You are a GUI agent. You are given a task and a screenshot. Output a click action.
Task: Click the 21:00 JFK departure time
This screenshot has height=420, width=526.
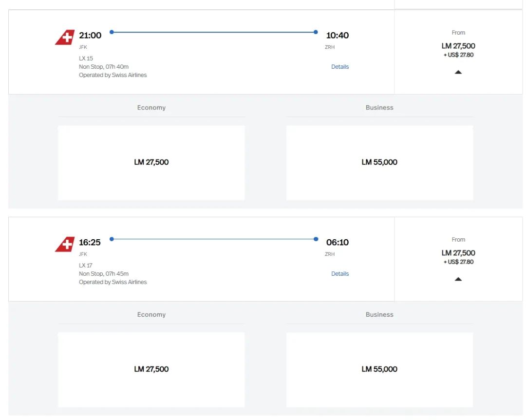click(x=90, y=35)
